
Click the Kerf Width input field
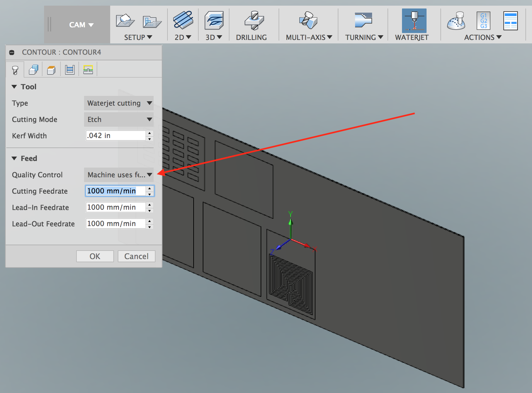(116, 136)
